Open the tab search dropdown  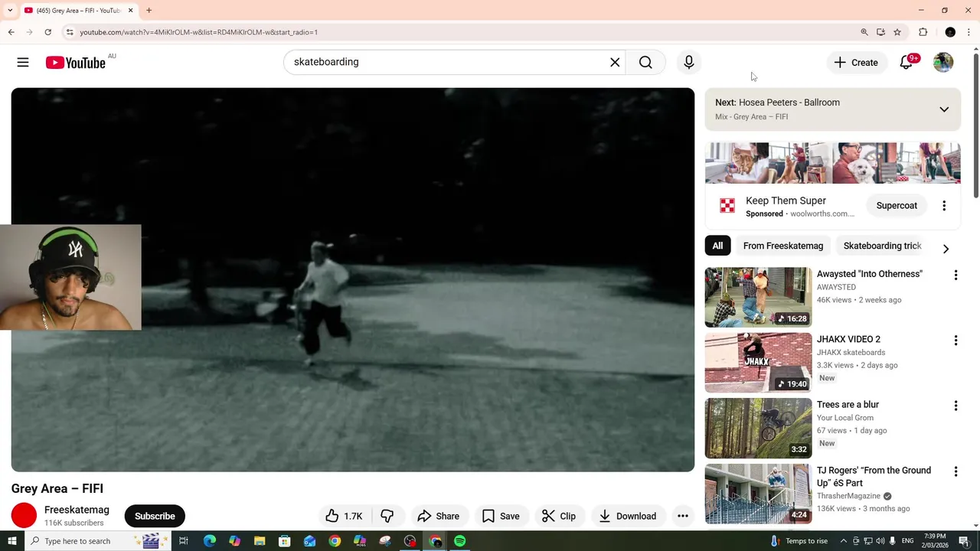pyautogui.click(x=10, y=11)
